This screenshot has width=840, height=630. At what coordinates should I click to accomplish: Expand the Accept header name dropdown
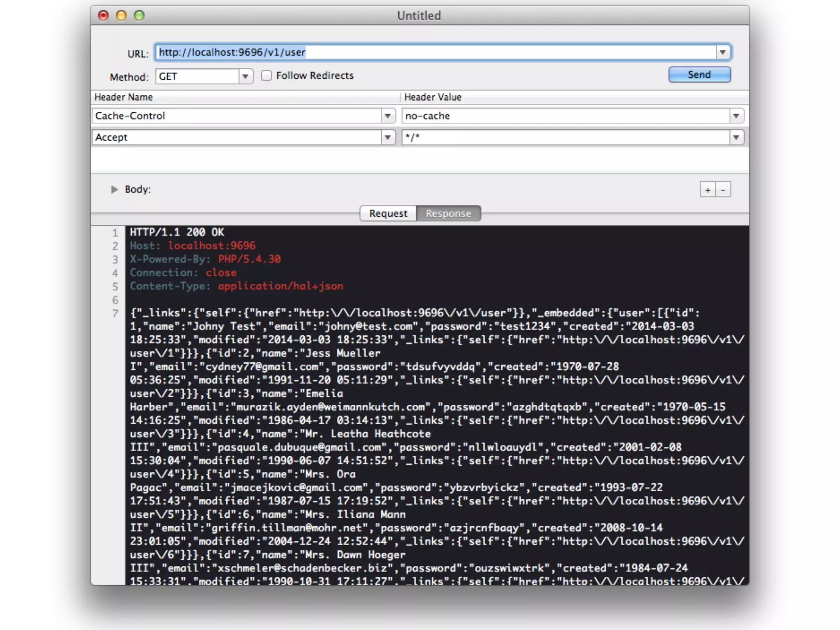(x=388, y=137)
